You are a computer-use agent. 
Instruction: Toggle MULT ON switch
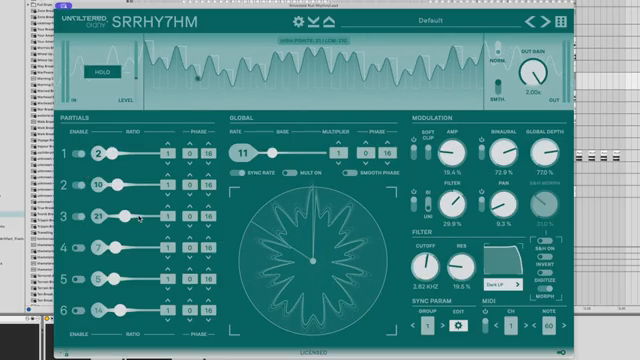click(290, 173)
